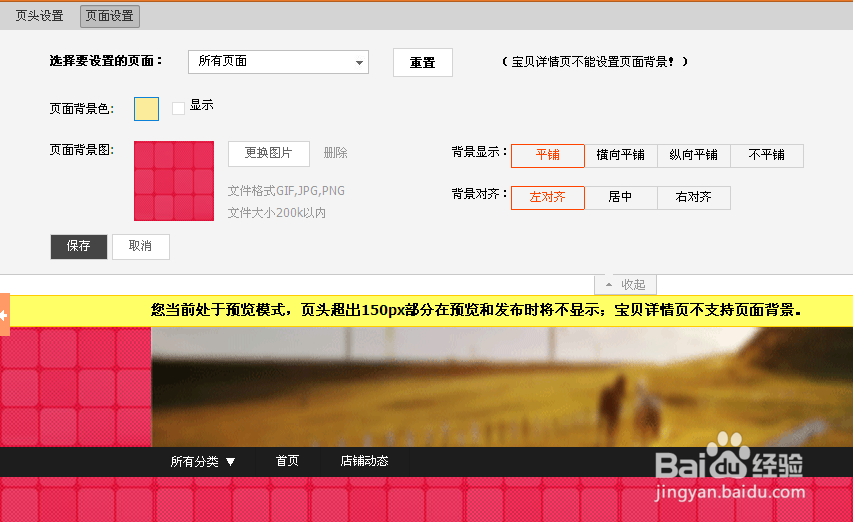Open the page background color swatch
Image resolution: width=853 pixels, height=522 pixels.
(x=146, y=109)
